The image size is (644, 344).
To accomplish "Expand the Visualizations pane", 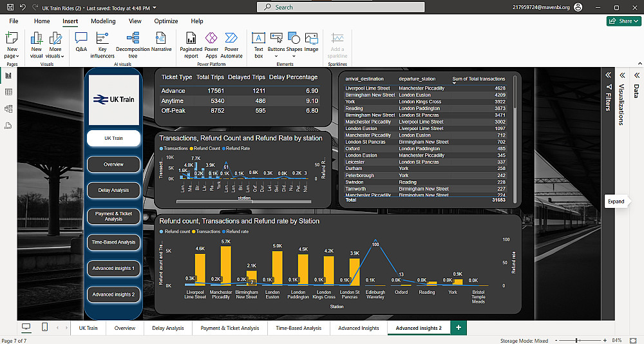I will [x=621, y=75].
